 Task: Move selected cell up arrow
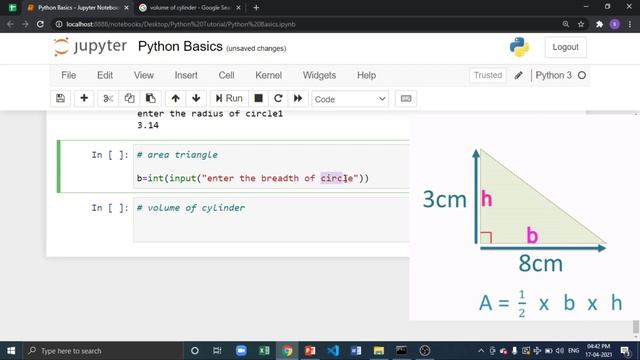point(176,98)
